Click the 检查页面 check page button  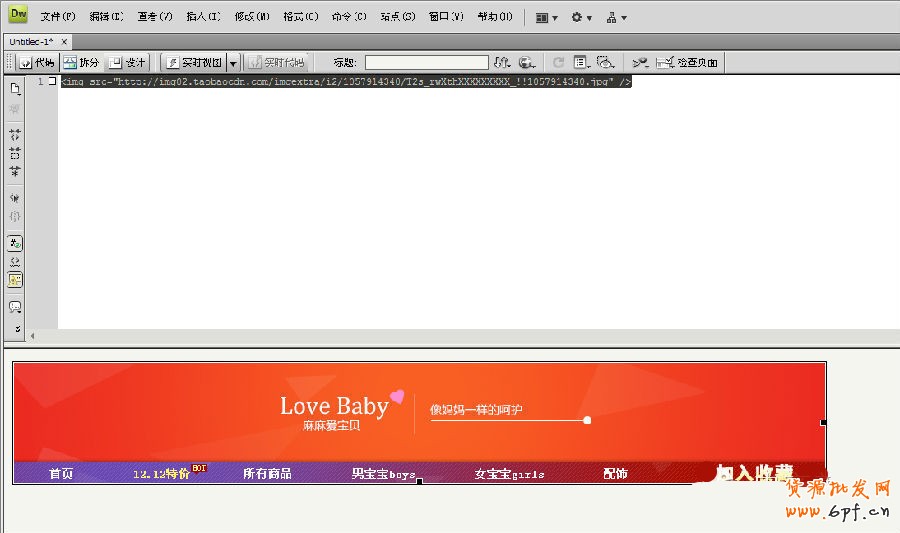click(x=687, y=63)
